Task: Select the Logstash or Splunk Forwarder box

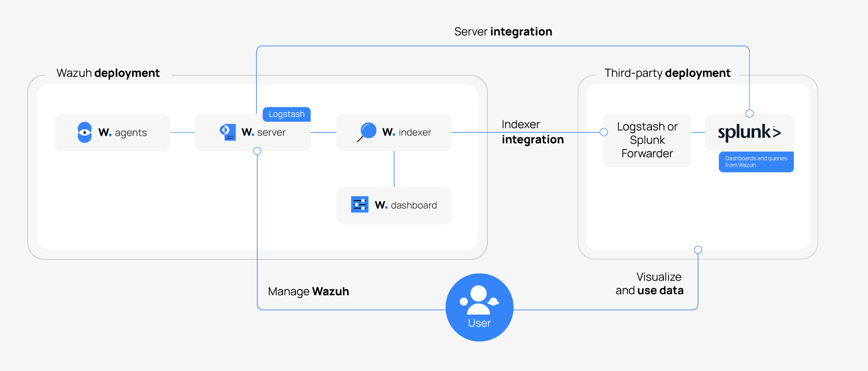Action: [x=647, y=140]
